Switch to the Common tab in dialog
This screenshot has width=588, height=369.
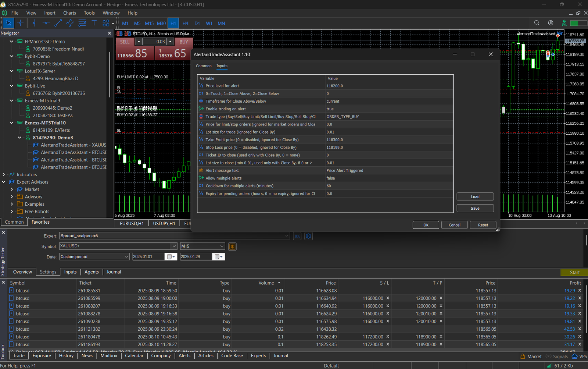[204, 66]
